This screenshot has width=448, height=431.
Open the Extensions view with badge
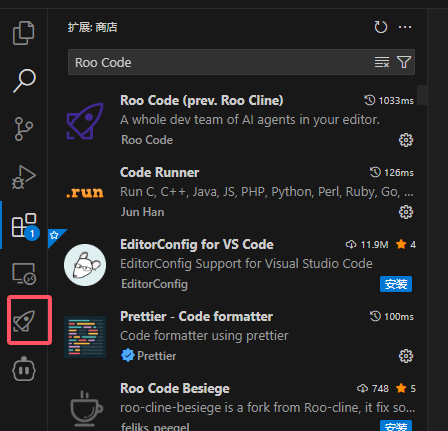pos(25,226)
